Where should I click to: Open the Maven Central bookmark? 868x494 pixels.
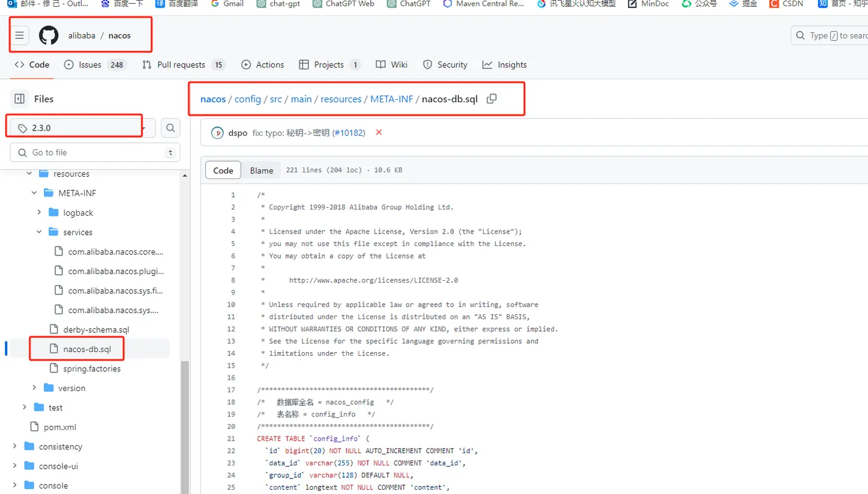(484, 4)
